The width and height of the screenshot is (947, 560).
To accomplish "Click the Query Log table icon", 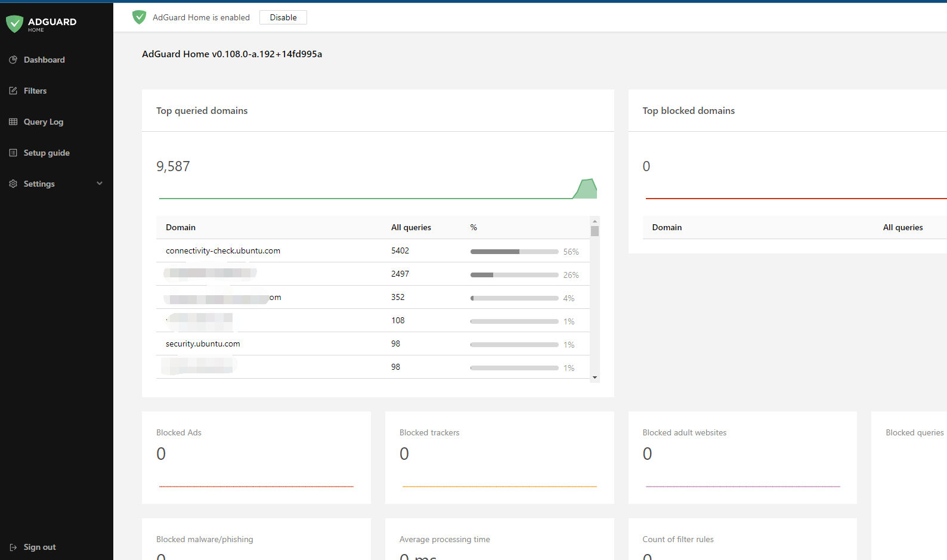I will pyautogui.click(x=13, y=122).
